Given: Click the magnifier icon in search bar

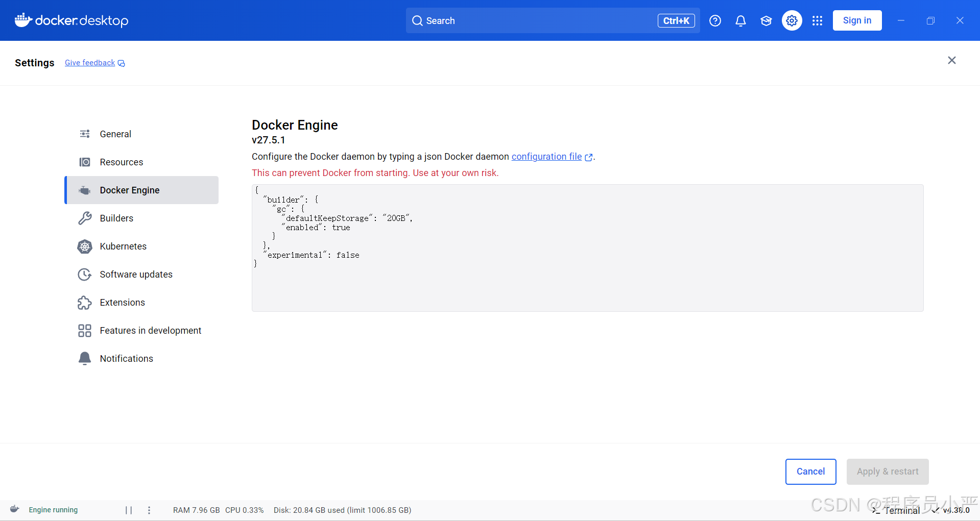Looking at the screenshot, I should [417, 20].
